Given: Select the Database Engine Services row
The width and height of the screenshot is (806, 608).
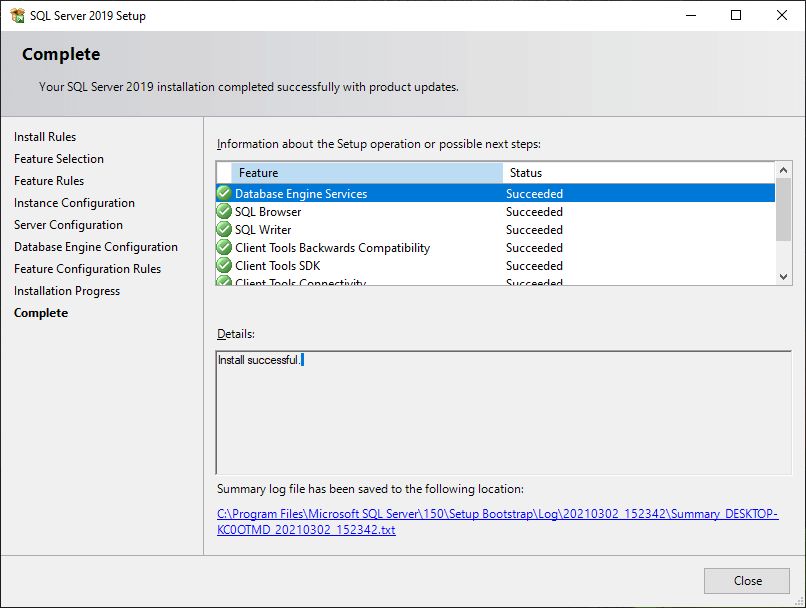Looking at the screenshot, I should 496,193.
